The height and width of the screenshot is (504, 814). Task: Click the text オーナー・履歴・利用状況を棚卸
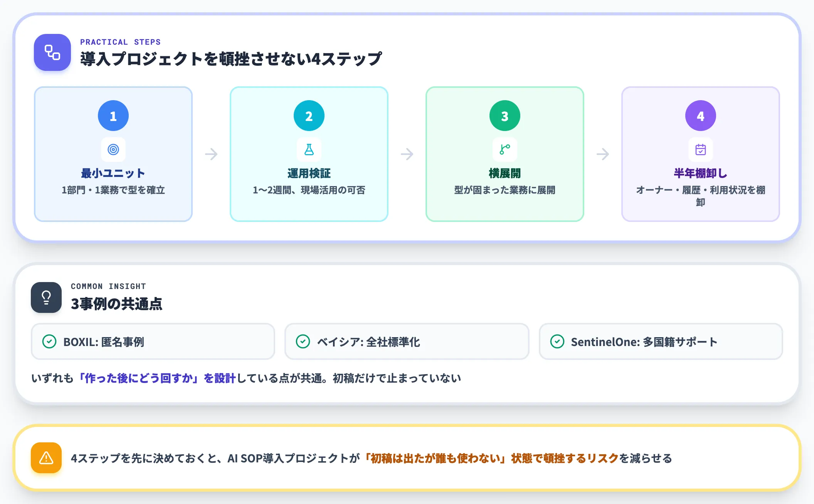click(701, 196)
